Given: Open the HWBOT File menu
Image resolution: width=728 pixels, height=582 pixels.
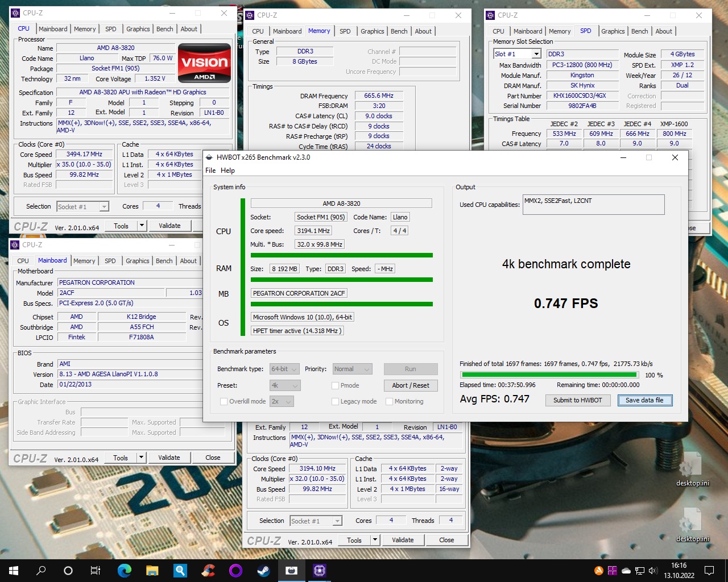Looking at the screenshot, I should point(210,171).
